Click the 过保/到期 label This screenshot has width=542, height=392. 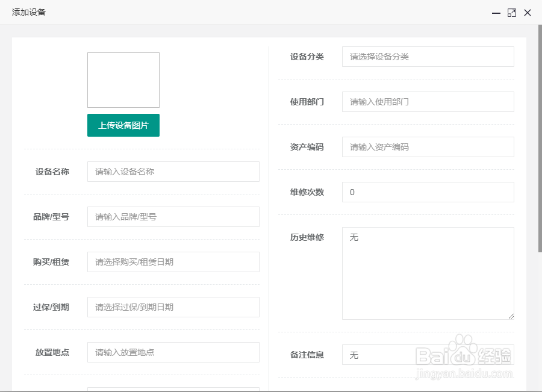coord(51,307)
